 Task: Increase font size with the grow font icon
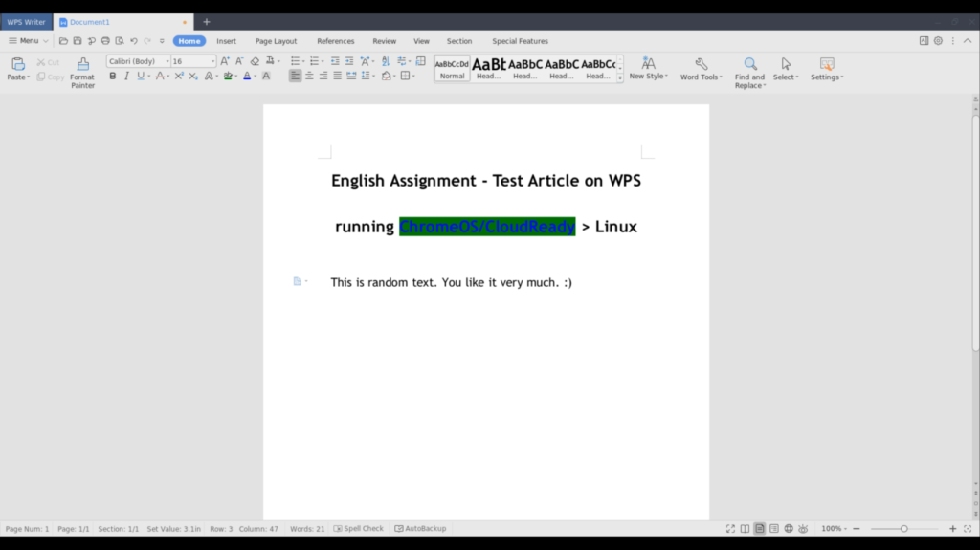click(x=225, y=61)
